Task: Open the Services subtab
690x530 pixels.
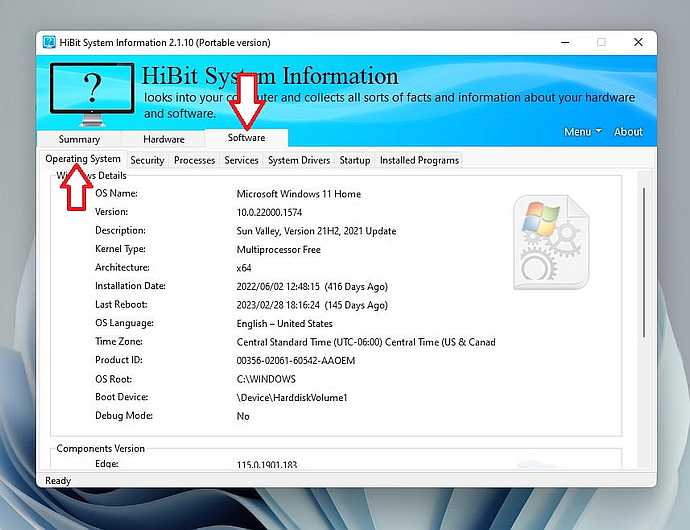Action: (x=241, y=160)
